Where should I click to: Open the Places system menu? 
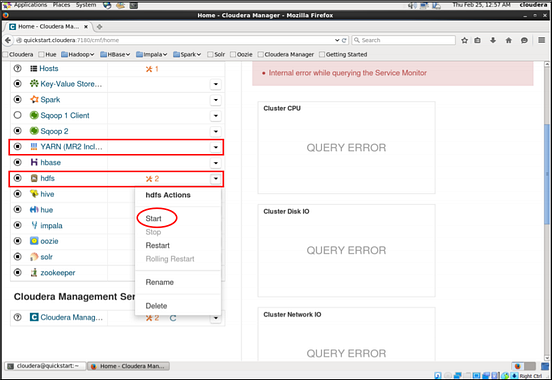pyautogui.click(x=61, y=5)
